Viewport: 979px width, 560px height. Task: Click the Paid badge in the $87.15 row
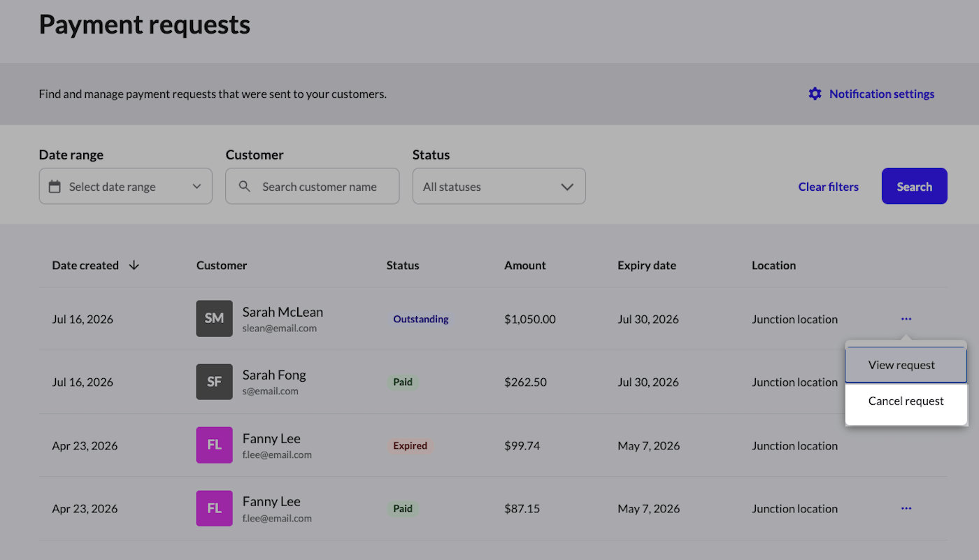tap(403, 508)
